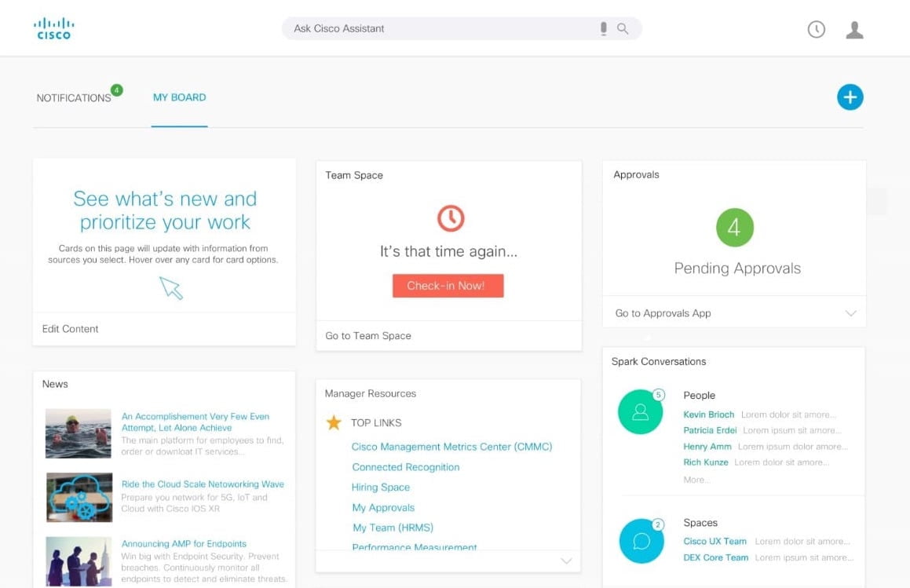Click the People heading in Spark Conversations

point(700,396)
